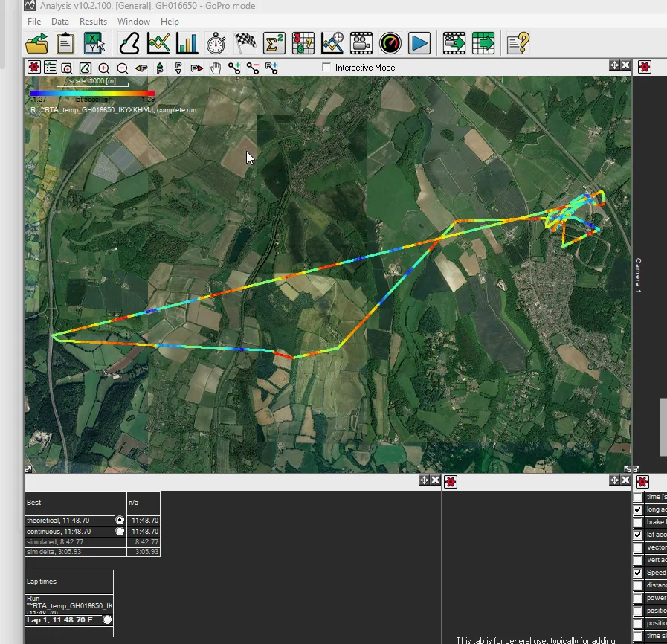Screen dimensions: 667x644
Task: Click the zoom to area magnifier icon
Action: [67, 68]
